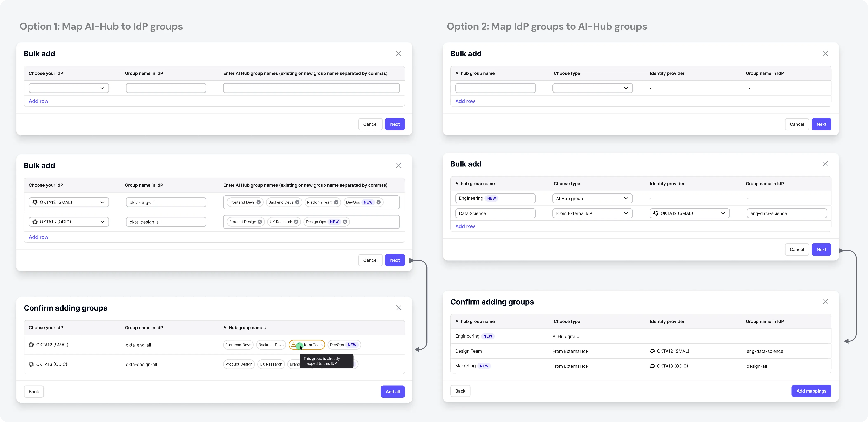
Task: Click the design-all cell in the Marketing row
Action: pyautogui.click(x=756, y=366)
